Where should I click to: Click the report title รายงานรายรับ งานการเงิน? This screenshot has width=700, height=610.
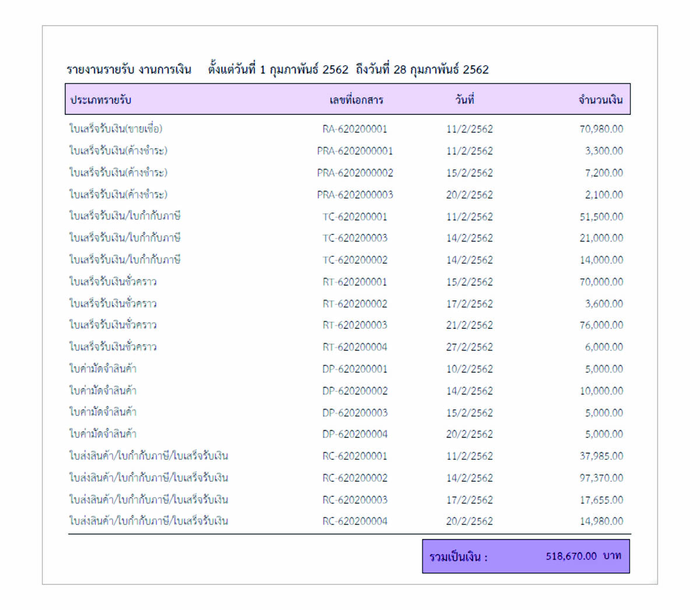(x=129, y=69)
